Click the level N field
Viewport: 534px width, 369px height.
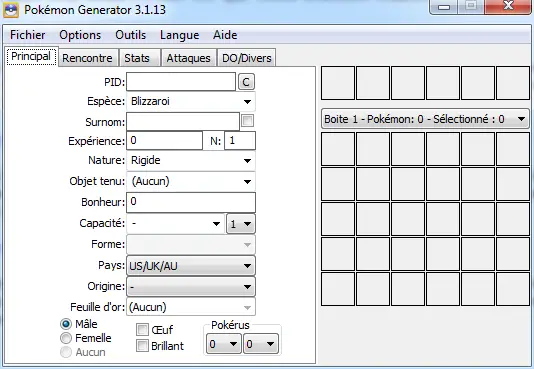point(240,141)
